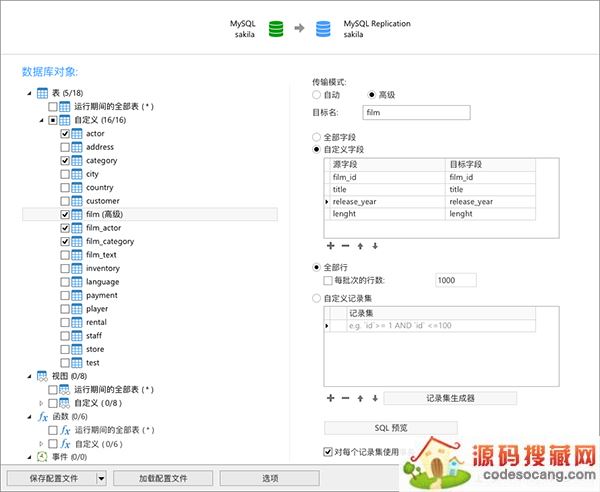Screen dimensions: 600x492
Task: Collapse the 表 (5/18) tree node
Action: 28,93
